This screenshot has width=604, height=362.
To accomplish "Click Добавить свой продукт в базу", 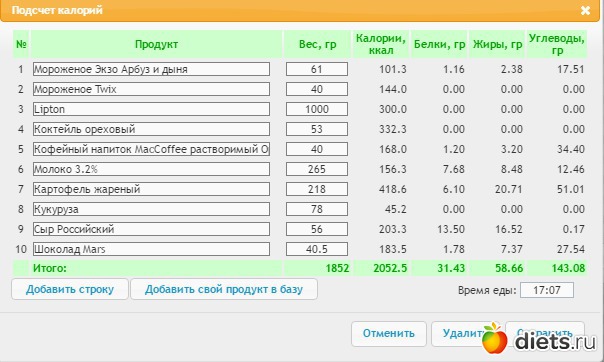I will click(224, 289).
